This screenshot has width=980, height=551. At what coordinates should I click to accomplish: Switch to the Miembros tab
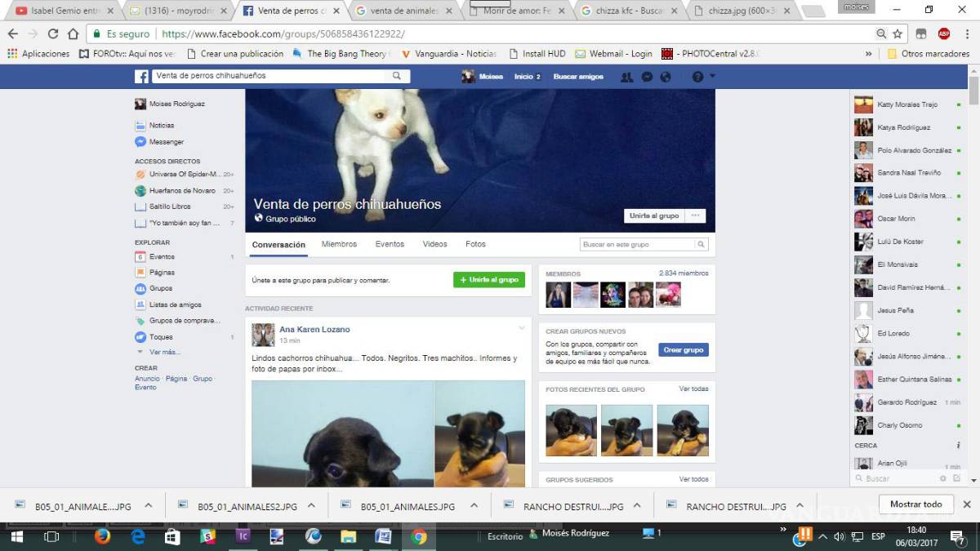coord(339,243)
